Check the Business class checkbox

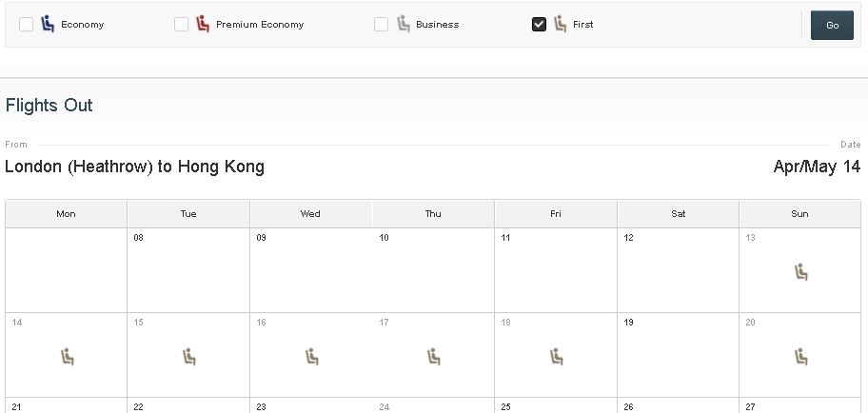tap(381, 25)
